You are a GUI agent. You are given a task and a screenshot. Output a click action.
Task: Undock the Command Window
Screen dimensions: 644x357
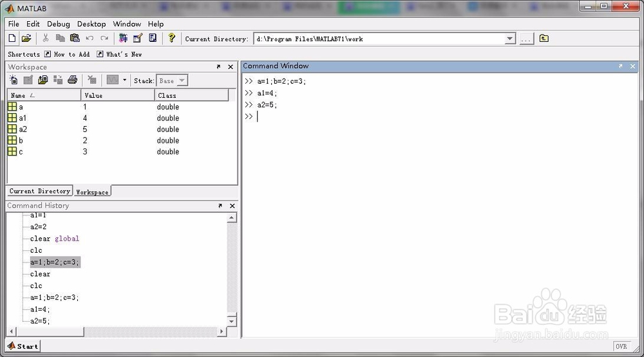coord(621,66)
